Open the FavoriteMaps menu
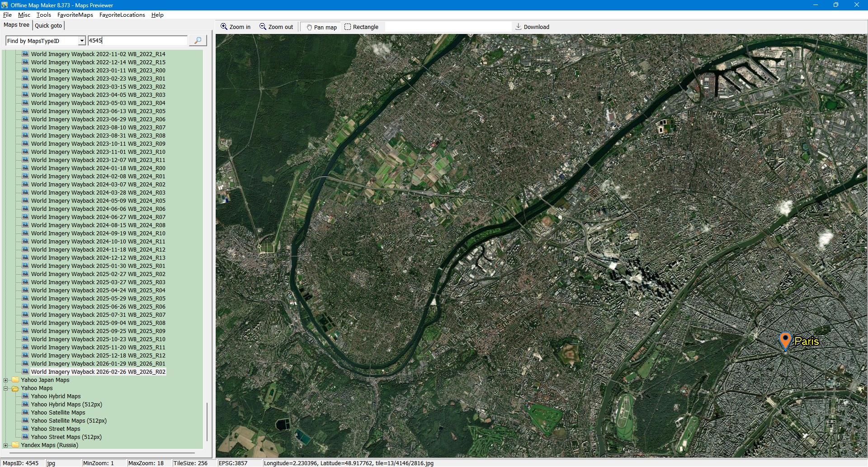This screenshot has width=868, height=467. point(75,15)
